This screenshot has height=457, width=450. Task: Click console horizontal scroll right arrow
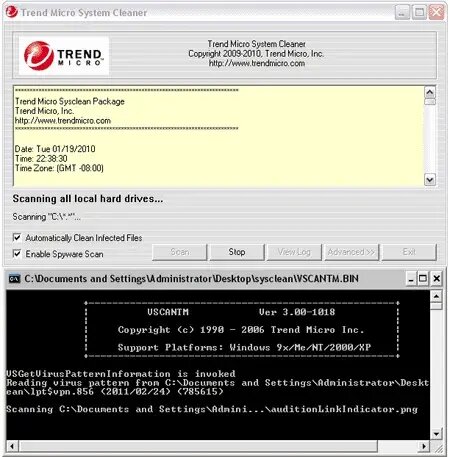[x=424, y=446]
